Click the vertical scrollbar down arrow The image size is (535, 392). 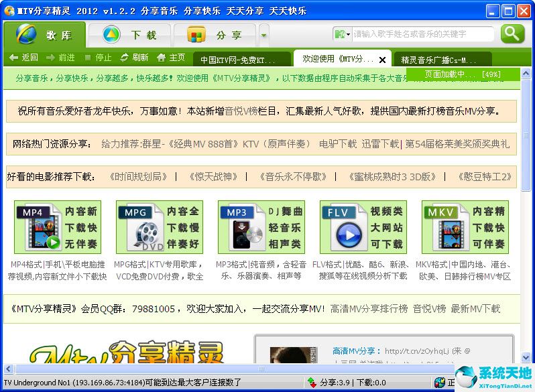coord(526,358)
